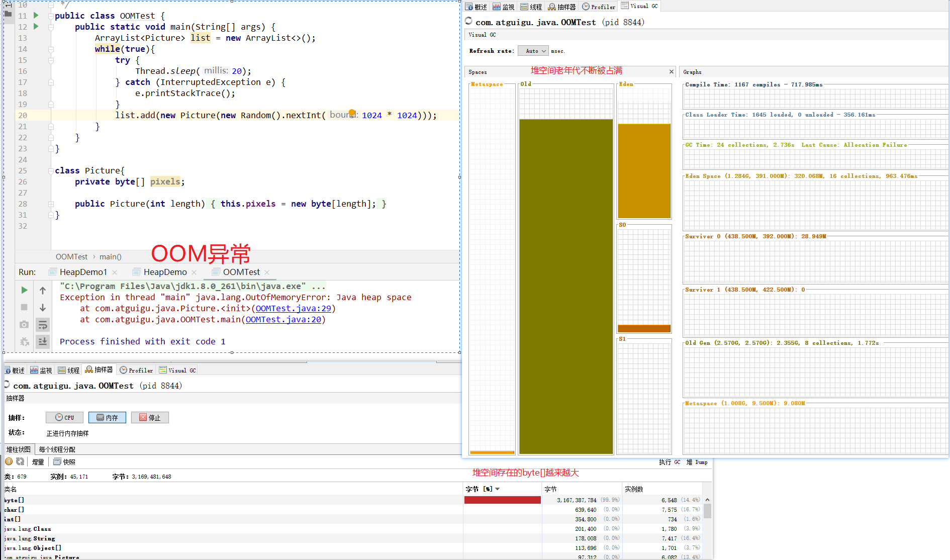This screenshot has height=560, width=950.
Task: Click OOMTest in editor breadcrumb
Action: [71, 256]
